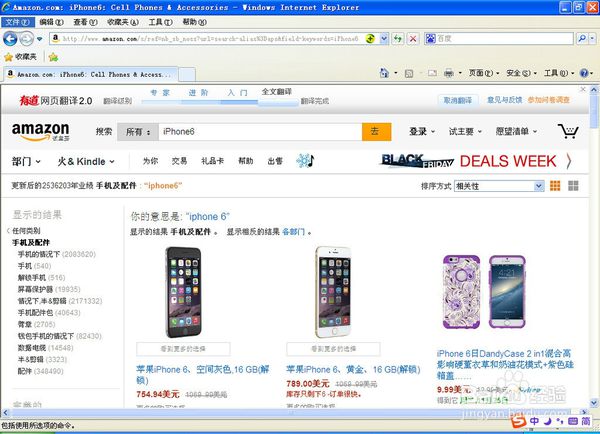Click the 取消翻译 button
600x434 pixels.
pyautogui.click(x=458, y=100)
